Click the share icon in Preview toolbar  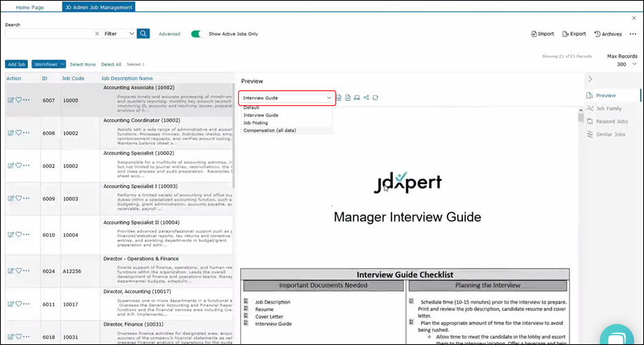(366, 97)
